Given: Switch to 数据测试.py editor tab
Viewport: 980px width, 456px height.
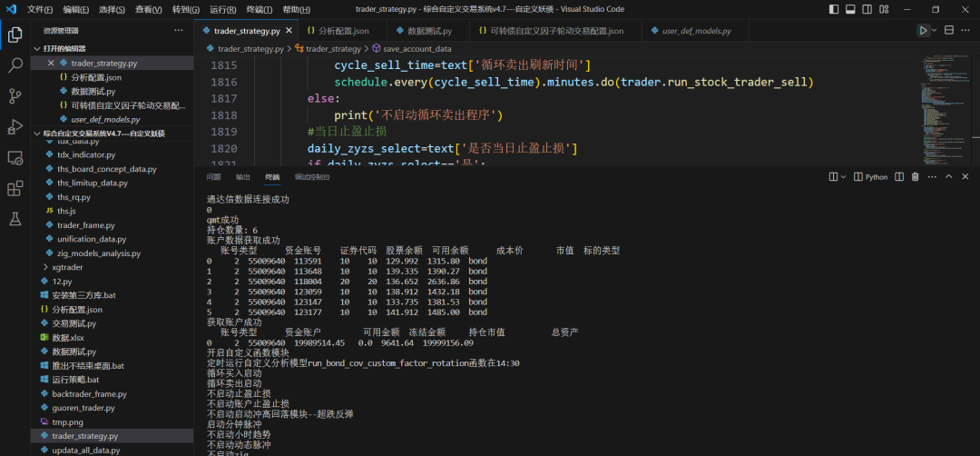Looking at the screenshot, I should [x=427, y=31].
